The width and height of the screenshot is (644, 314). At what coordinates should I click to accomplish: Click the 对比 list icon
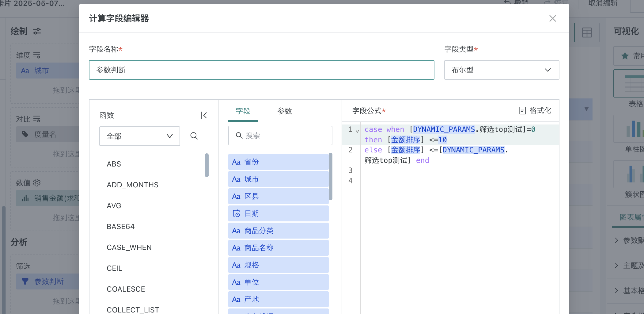37,119
